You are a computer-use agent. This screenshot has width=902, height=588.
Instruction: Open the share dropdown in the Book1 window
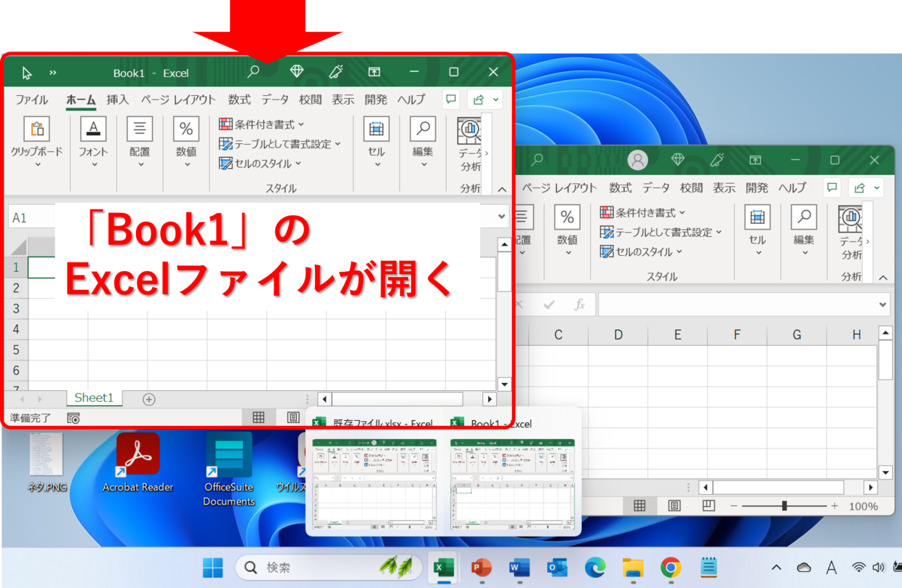pyautogui.click(x=485, y=100)
